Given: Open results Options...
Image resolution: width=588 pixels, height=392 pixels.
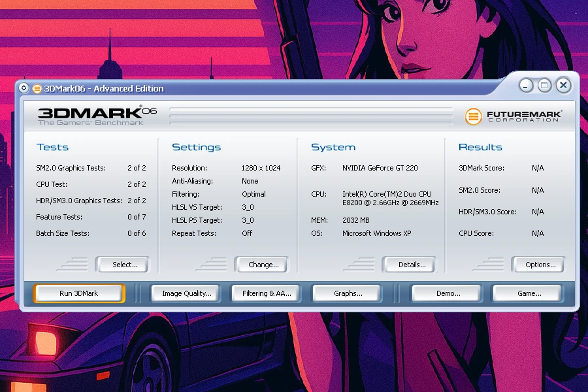Looking at the screenshot, I should click(538, 265).
